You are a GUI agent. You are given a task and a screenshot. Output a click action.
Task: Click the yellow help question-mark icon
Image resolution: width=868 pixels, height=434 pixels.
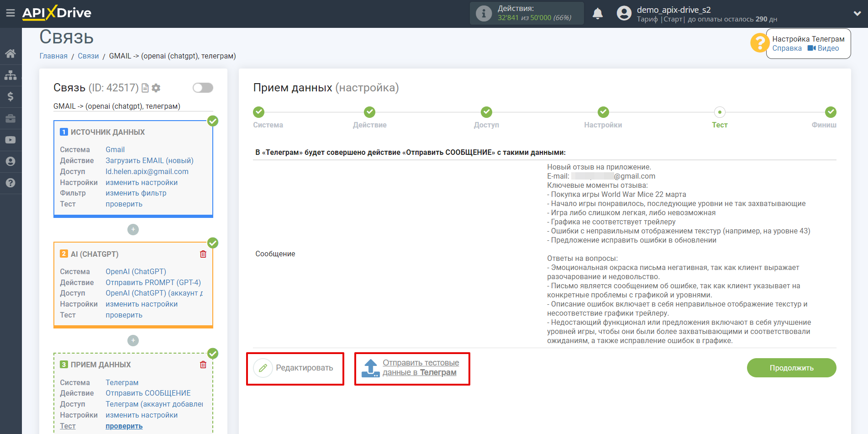(760, 43)
